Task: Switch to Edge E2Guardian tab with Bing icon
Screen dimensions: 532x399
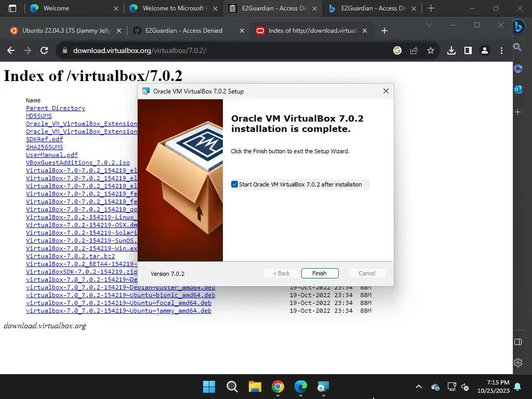Action: (x=371, y=8)
